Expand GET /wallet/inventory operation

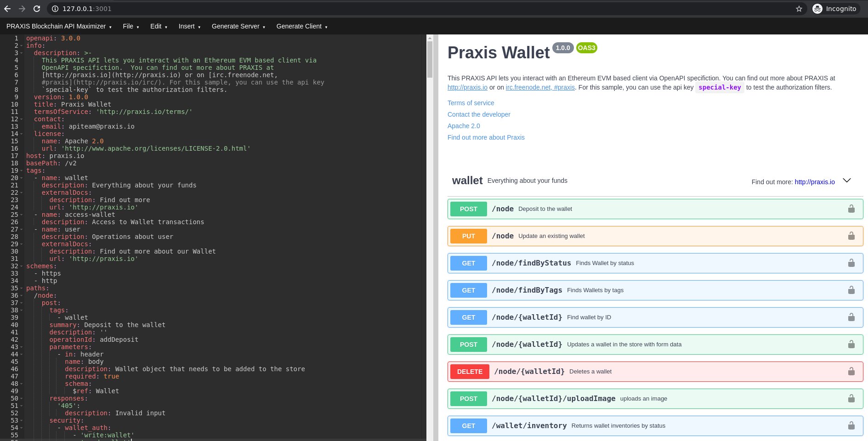pos(655,425)
